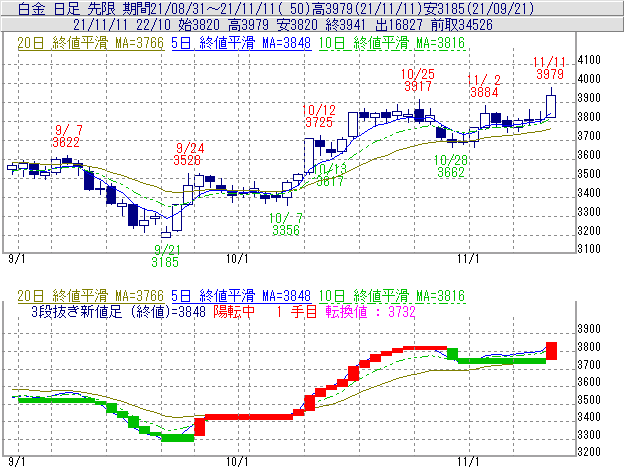Click the 9/24 3528 peak label
This screenshot has width=624, height=475.
pos(189,154)
